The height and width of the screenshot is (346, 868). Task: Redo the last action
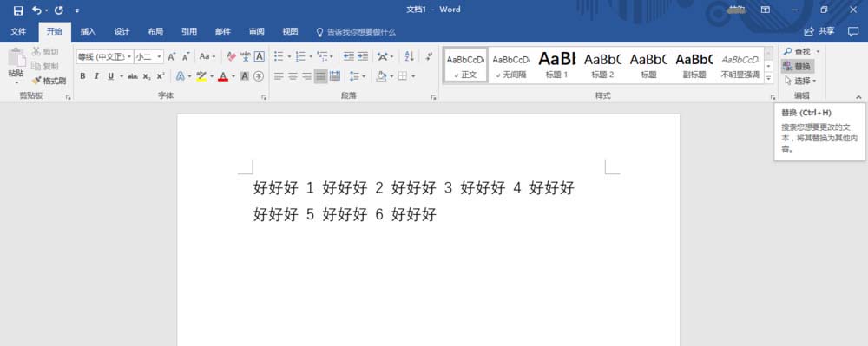coord(59,10)
